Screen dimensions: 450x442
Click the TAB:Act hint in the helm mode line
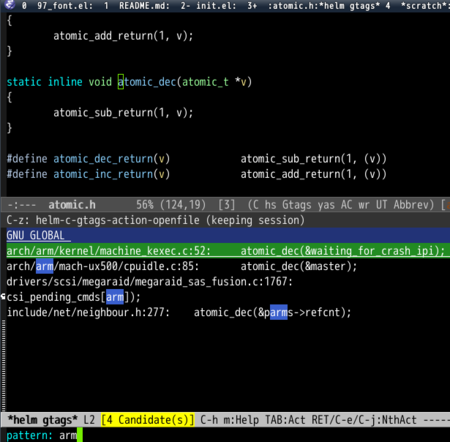tap(285, 420)
